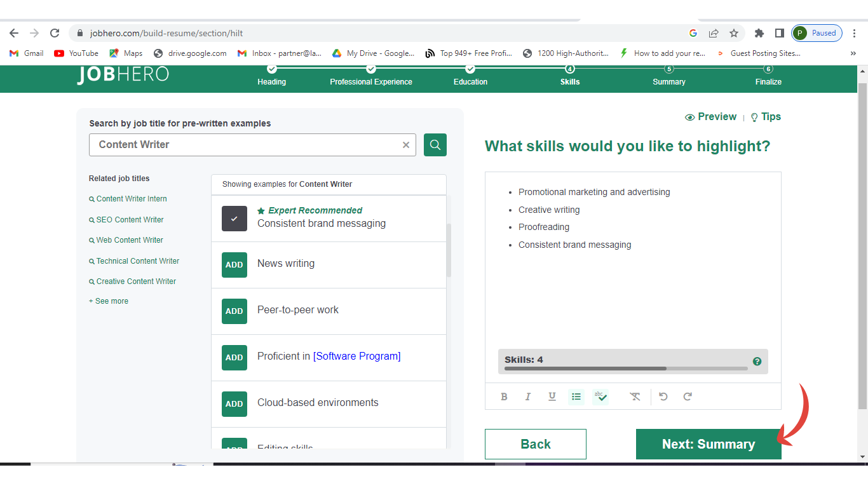Screen dimensions: 868x488
Task: Expand related job titles with See more
Action: point(109,301)
